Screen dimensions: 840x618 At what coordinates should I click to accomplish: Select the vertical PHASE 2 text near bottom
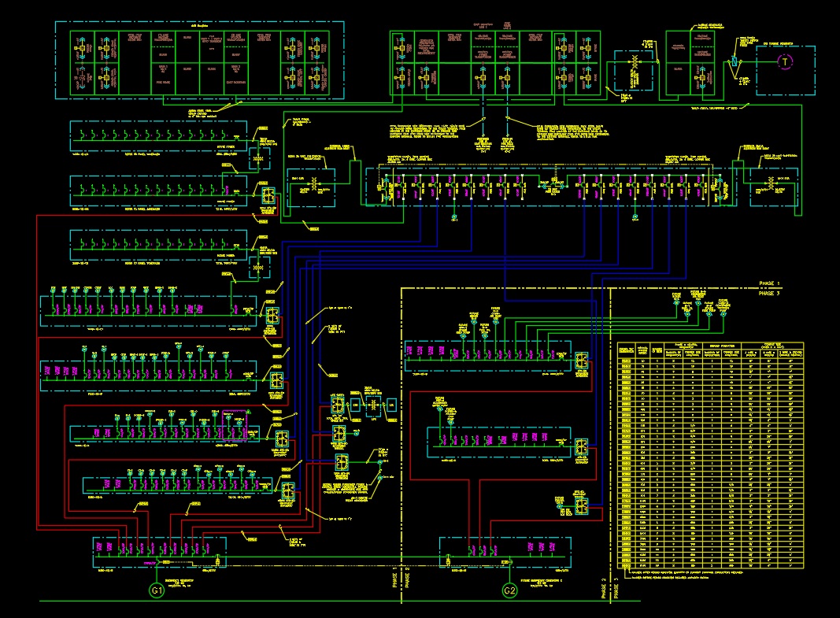pos(604,588)
